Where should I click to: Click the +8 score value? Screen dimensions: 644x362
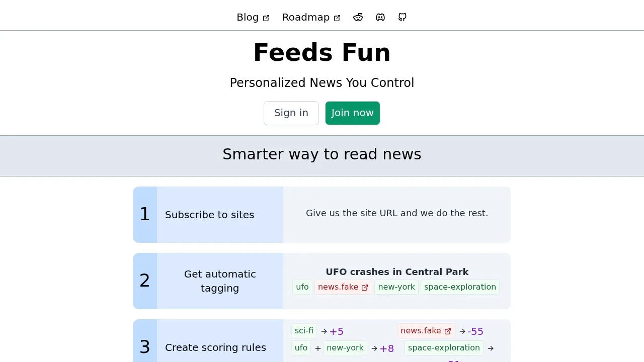coord(387,349)
